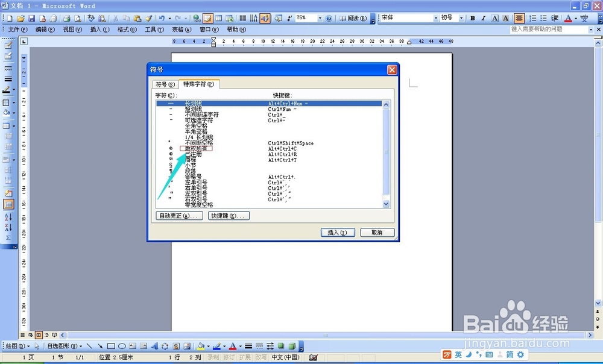
Task: Toggle the Distributed alignment button
Action: [519, 18]
